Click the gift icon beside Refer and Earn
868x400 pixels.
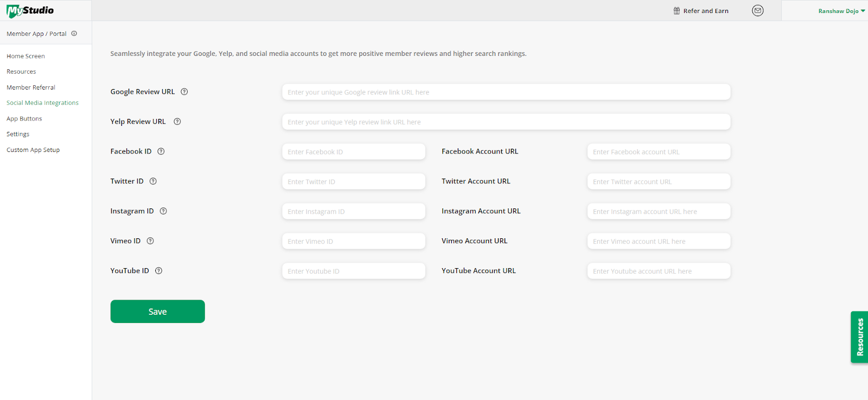(676, 11)
